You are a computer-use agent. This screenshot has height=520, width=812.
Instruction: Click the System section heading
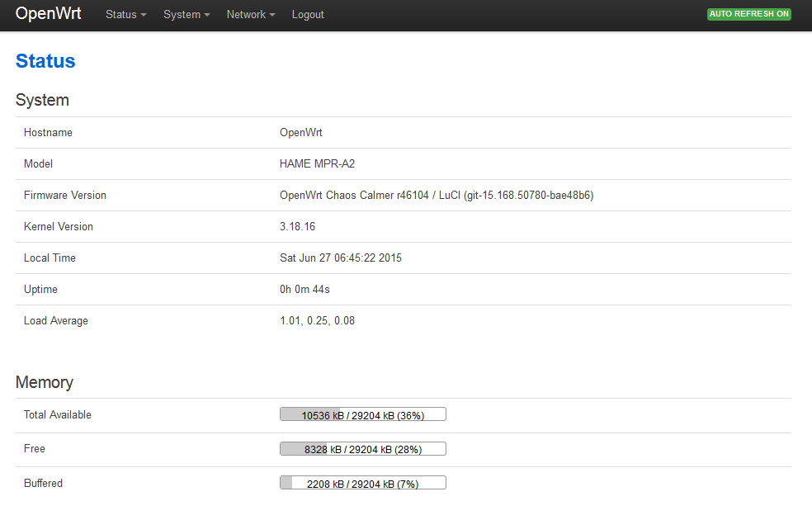point(42,100)
